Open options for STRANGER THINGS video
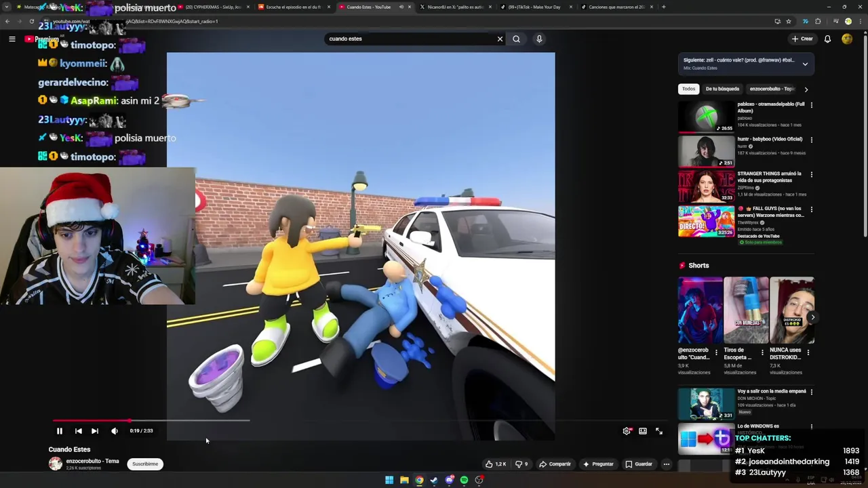This screenshot has width=868, height=488. (811, 174)
